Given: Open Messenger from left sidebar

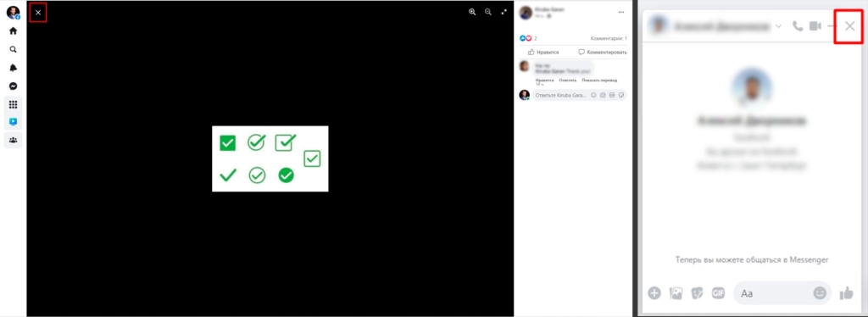Looking at the screenshot, I should point(14,86).
